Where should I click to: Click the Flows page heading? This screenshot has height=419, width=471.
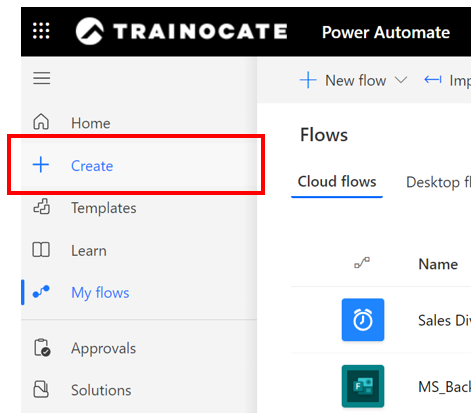(324, 135)
